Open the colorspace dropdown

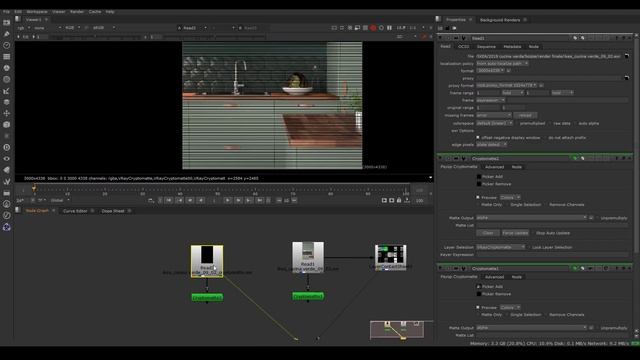coord(494,123)
